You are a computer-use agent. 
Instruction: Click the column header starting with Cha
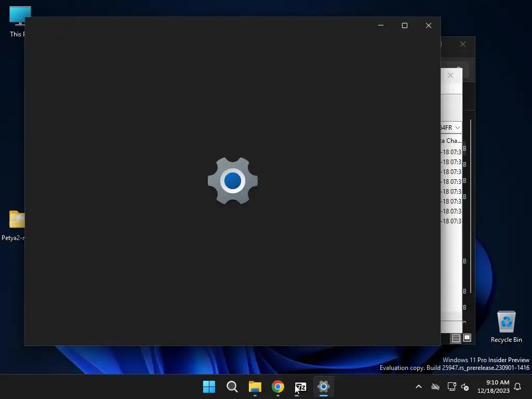451,140
